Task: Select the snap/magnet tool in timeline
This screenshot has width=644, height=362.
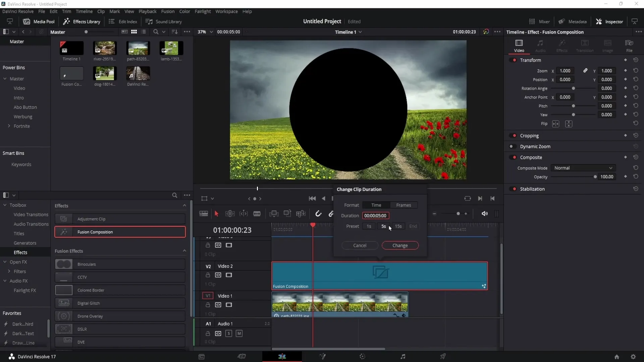Action: tap(318, 214)
